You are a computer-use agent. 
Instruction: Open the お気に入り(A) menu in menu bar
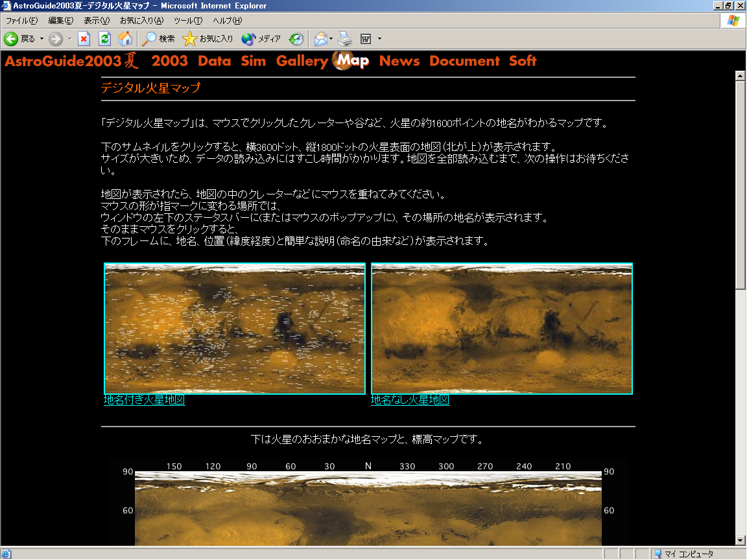[x=141, y=21]
